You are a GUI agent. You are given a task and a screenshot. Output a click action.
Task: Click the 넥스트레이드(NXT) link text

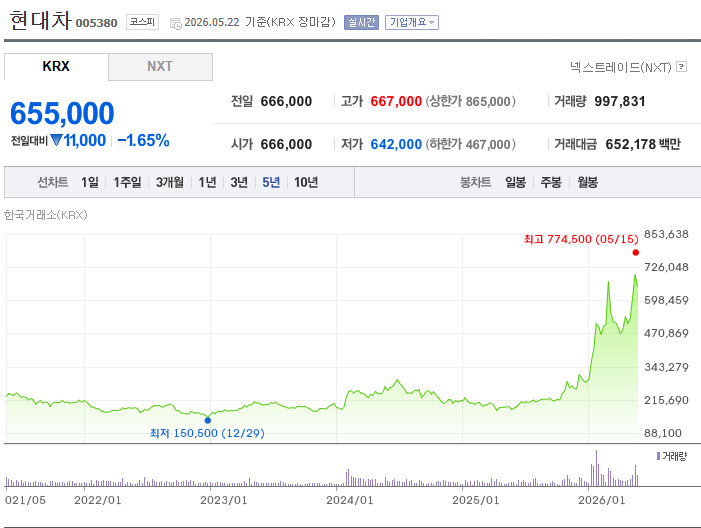point(621,67)
